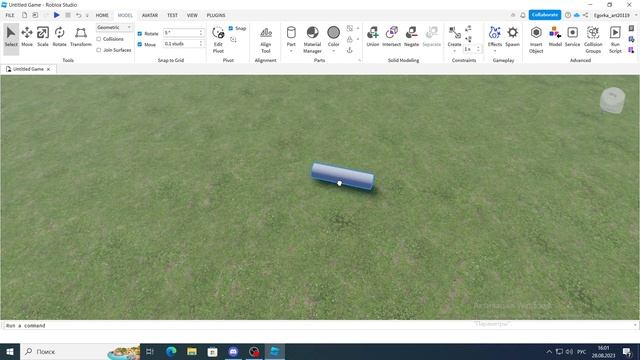Open the Service dialog
Image resolution: width=640 pixels, height=360 pixels.
(x=572, y=37)
